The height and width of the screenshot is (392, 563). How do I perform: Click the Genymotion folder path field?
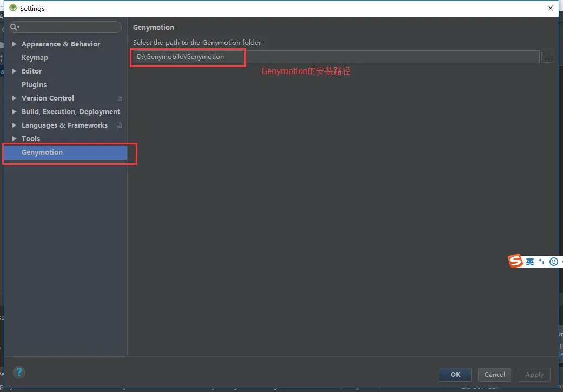336,57
